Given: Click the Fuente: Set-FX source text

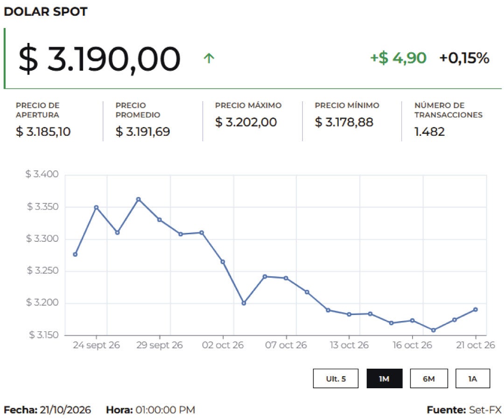Looking at the screenshot, I should (x=464, y=410).
